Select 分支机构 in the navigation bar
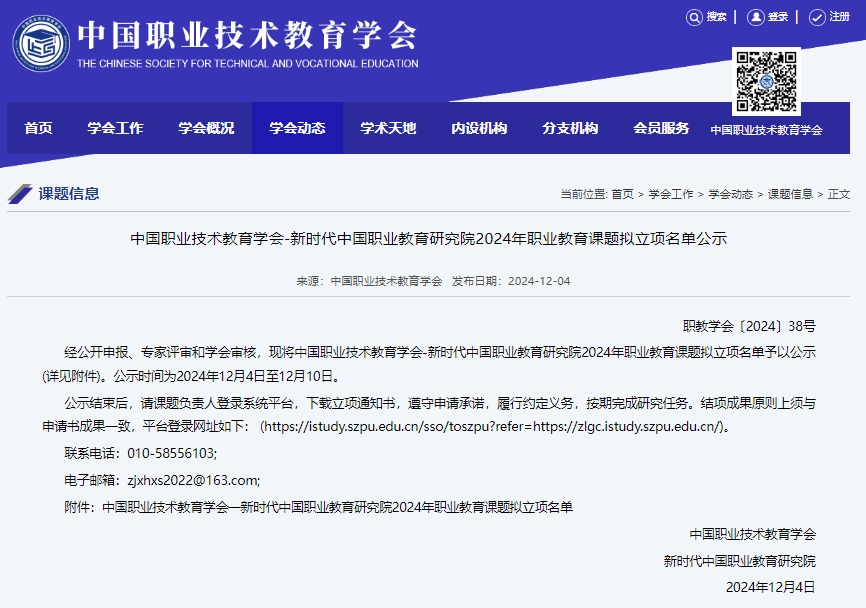Screen dimensions: 866x608 (x=570, y=128)
